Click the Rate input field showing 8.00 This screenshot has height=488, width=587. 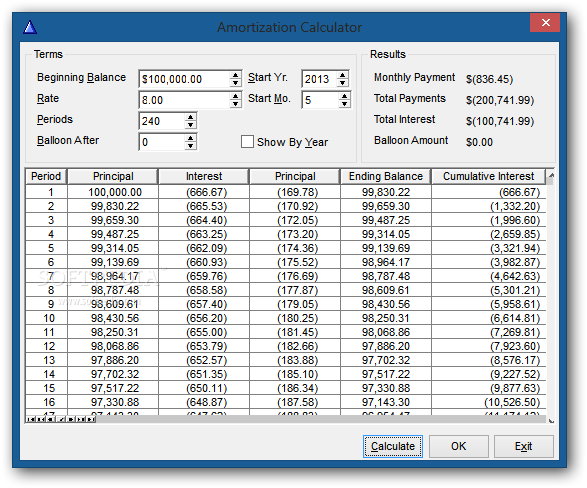185,100
